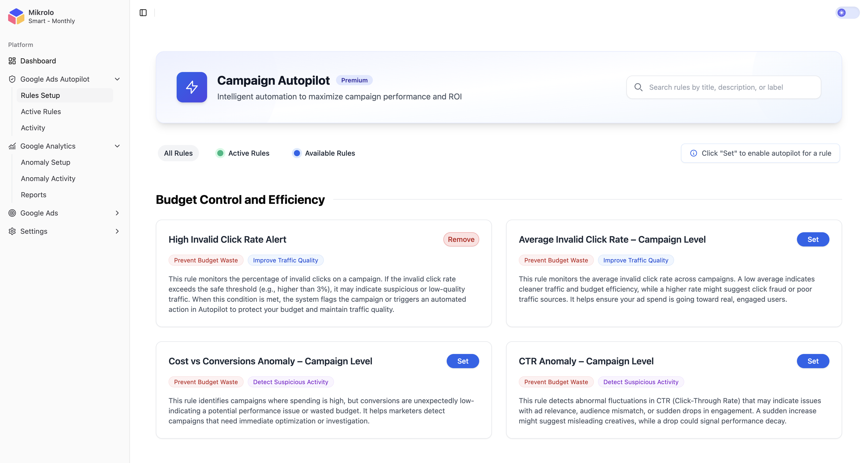Open Active Rules in the sidebar
The height and width of the screenshot is (463, 868).
click(x=41, y=112)
